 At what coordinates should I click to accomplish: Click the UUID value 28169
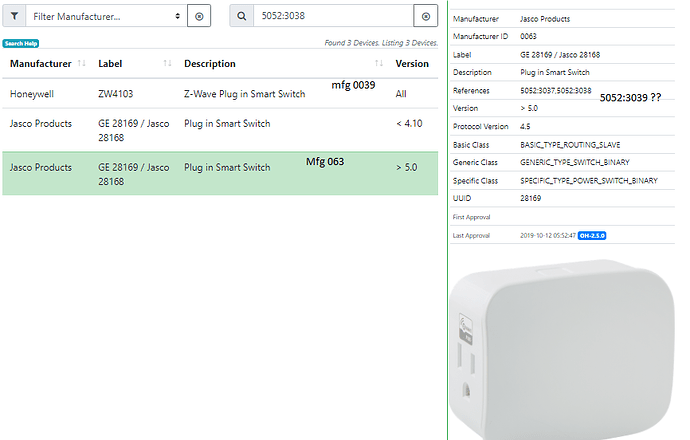(x=531, y=198)
